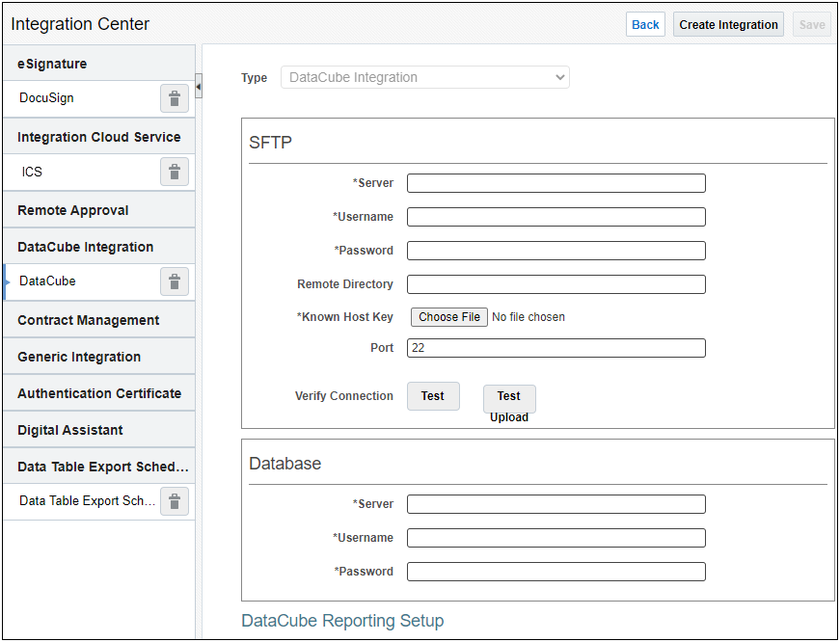Click trash icon for Data Table Export Schedule
This screenshot has height=642, width=840.
(174, 501)
